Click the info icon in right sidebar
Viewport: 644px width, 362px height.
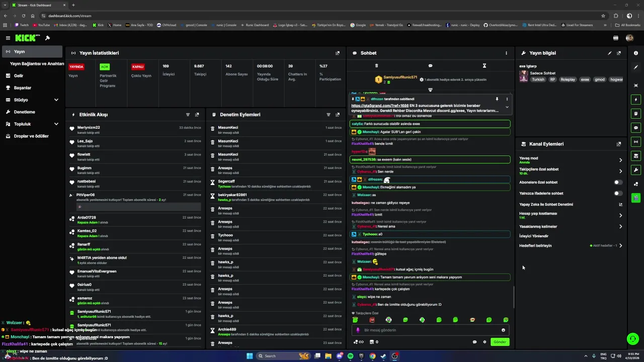636,53
